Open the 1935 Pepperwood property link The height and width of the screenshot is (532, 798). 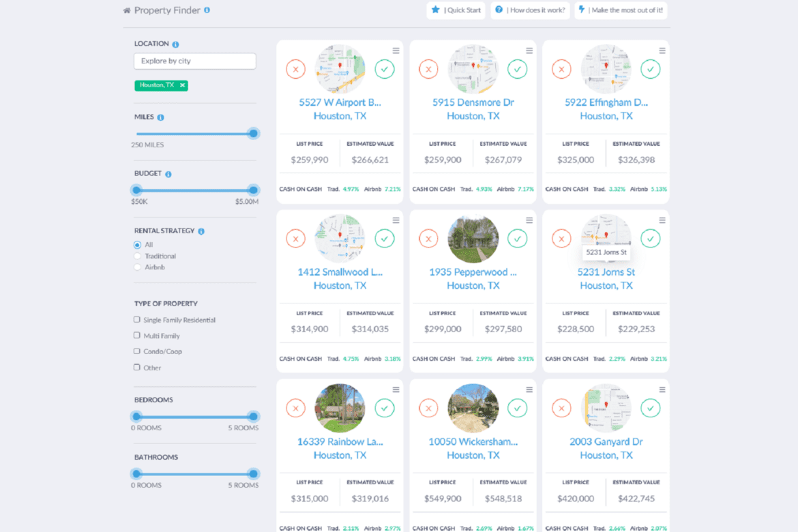[x=473, y=272]
